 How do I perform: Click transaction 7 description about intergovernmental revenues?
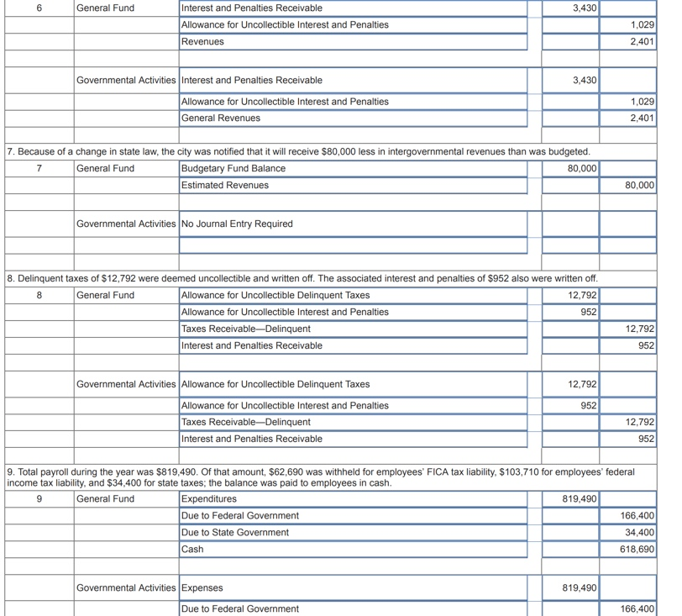pyautogui.click(x=298, y=152)
